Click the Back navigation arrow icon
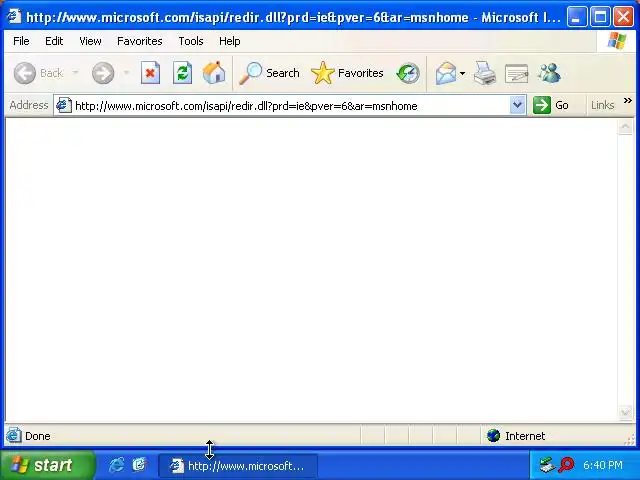Viewport: 640px width, 480px height. [24, 73]
